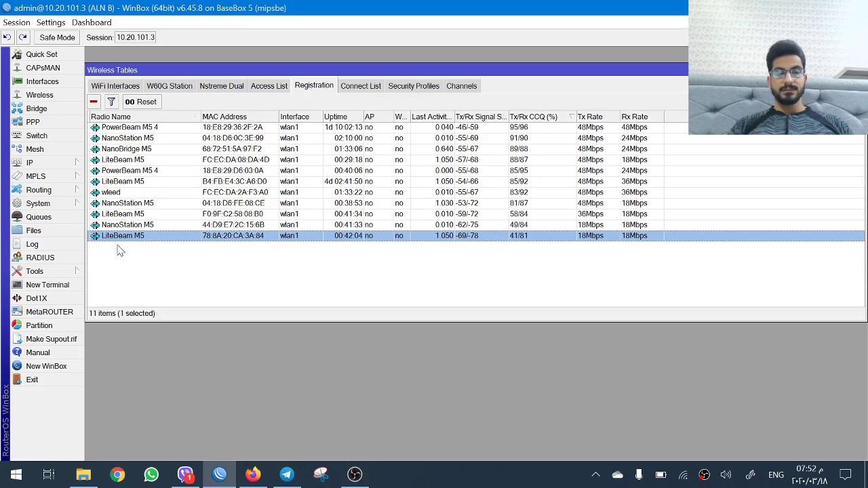Open Firefox from taskbar
This screenshot has width=868, height=488.
pyautogui.click(x=253, y=474)
